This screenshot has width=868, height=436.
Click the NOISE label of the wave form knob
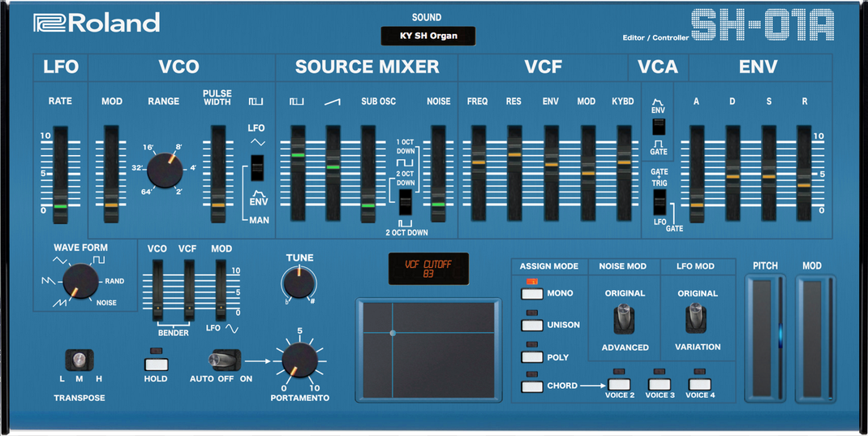(x=106, y=303)
